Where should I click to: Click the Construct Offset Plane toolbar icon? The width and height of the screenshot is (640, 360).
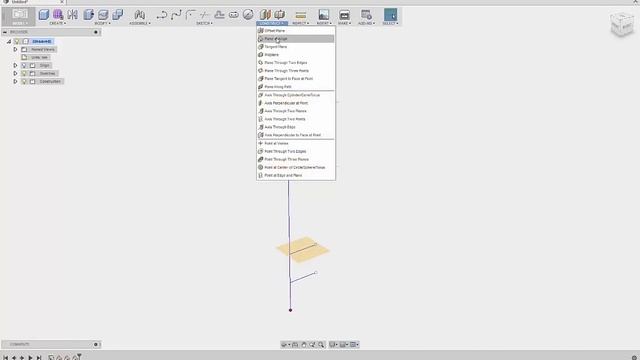pyautogui.click(x=265, y=15)
